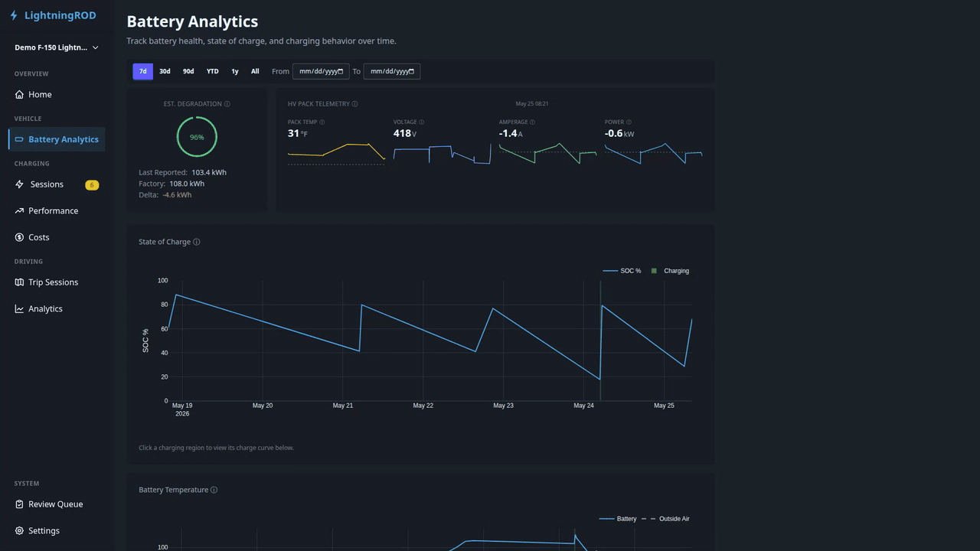This screenshot has width=980, height=551.
Task: Select the All time range
Action: click(x=255, y=71)
